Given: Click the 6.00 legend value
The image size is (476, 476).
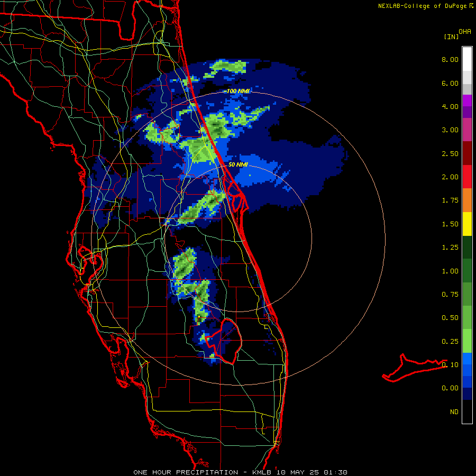Looking at the screenshot, I should [450, 83].
